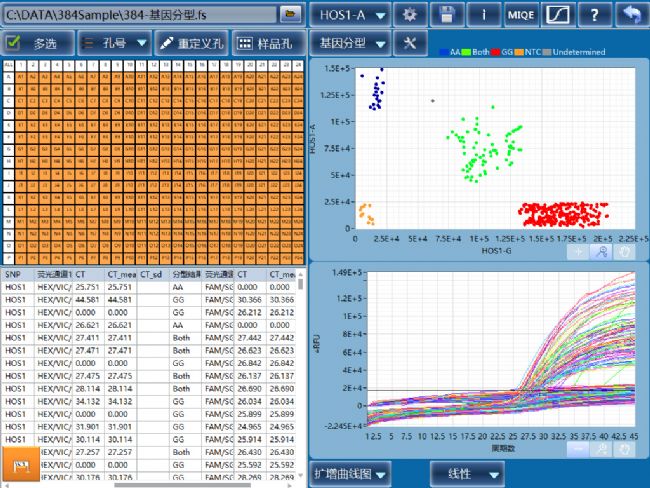This screenshot has height=488, width=650.
Task: Toggle selection of row A in plate grid
Action: point(8,76)
